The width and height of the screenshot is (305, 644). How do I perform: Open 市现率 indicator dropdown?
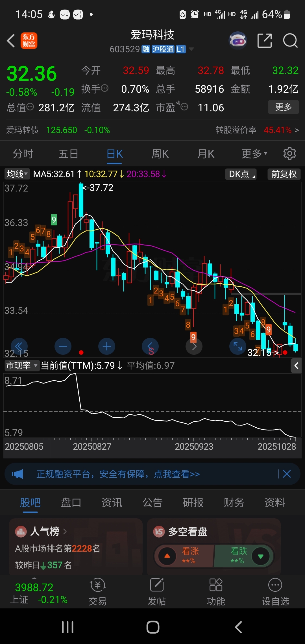tap(22, 365)
